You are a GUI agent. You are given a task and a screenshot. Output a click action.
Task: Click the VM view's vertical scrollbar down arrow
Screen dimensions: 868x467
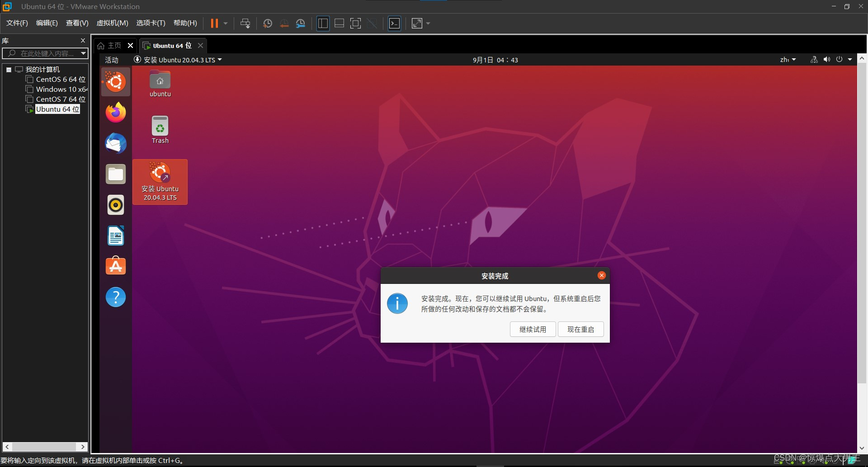(862, 448)
